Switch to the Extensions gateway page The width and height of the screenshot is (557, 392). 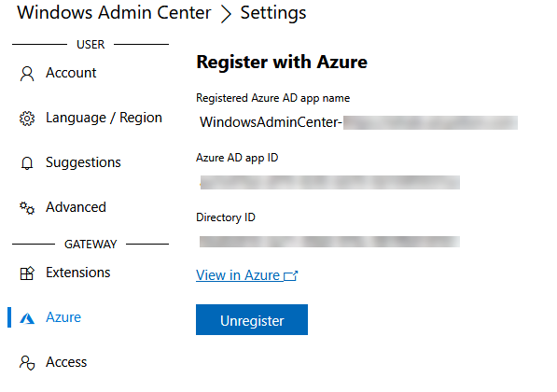77,273
